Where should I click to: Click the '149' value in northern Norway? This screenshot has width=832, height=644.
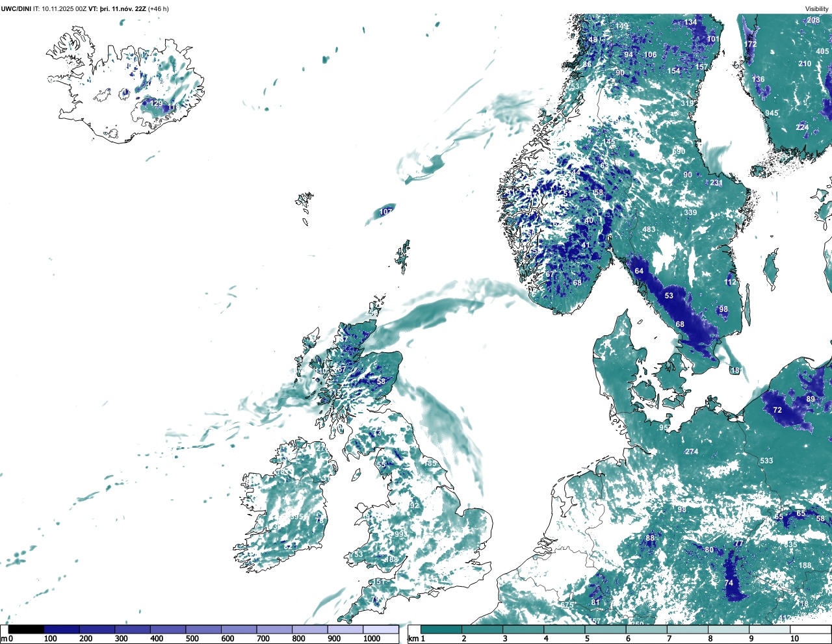pyautogui.click(x=623, y=27)
